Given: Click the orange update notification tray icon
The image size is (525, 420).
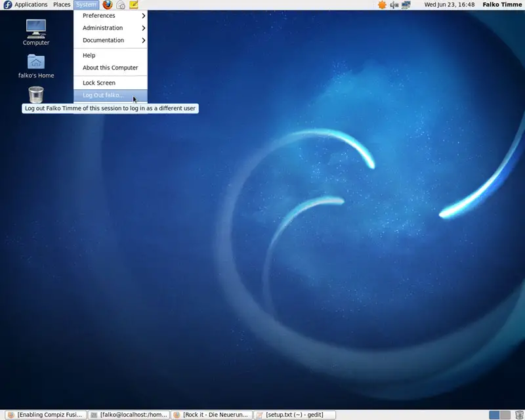Looking at the screenshot, I should 382,5.
